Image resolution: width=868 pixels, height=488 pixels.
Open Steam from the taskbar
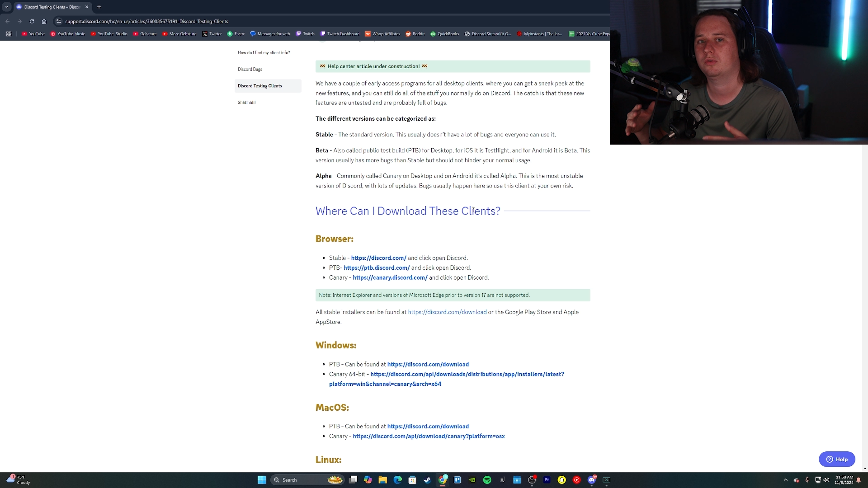pos(427,480)
